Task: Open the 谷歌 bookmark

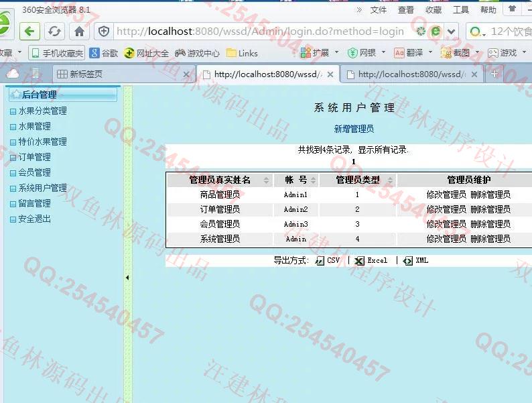Action: [103, 53]
